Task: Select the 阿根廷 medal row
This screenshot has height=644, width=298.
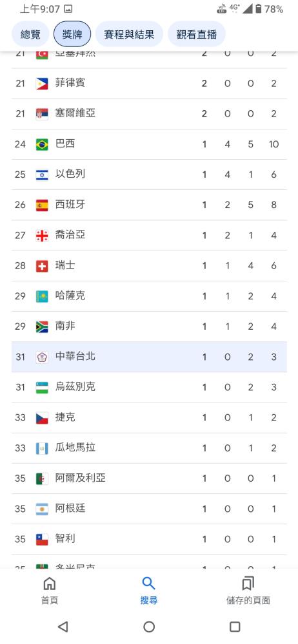Action: coord(149,509)
